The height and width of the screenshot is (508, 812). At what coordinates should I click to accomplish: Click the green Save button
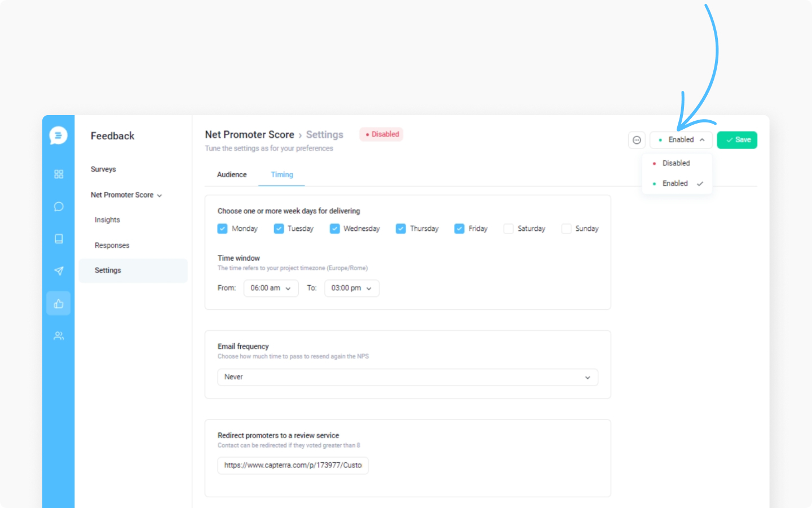pos(737,140)
